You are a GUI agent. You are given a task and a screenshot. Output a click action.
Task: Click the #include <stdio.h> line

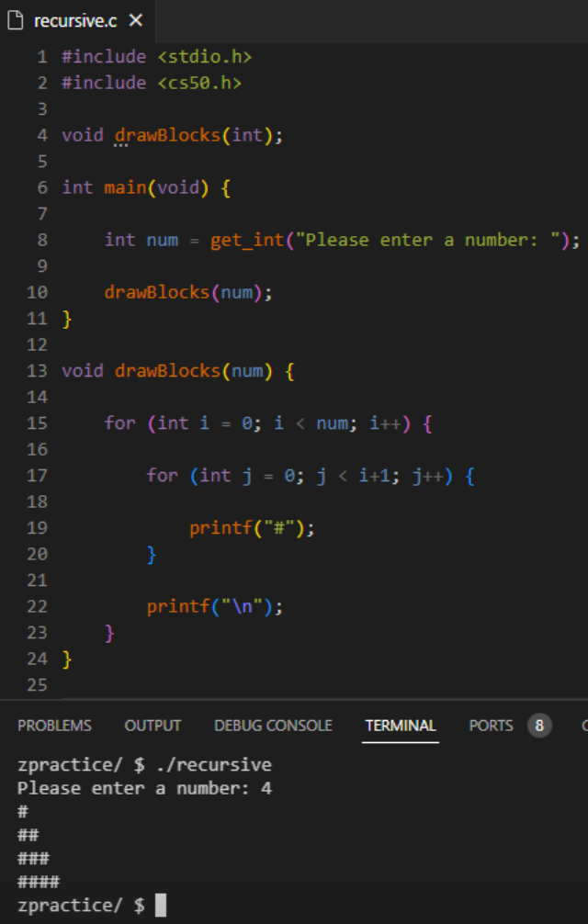[x=157, y=57]
